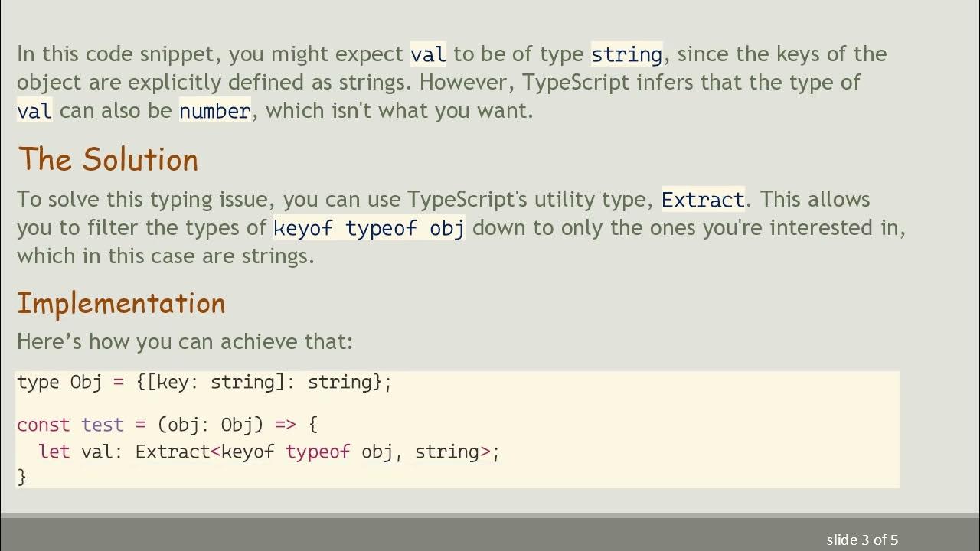Screen dimensions: 980x551
Task: Click inline "val" before "to be of type"
Action: coord(428,54)
